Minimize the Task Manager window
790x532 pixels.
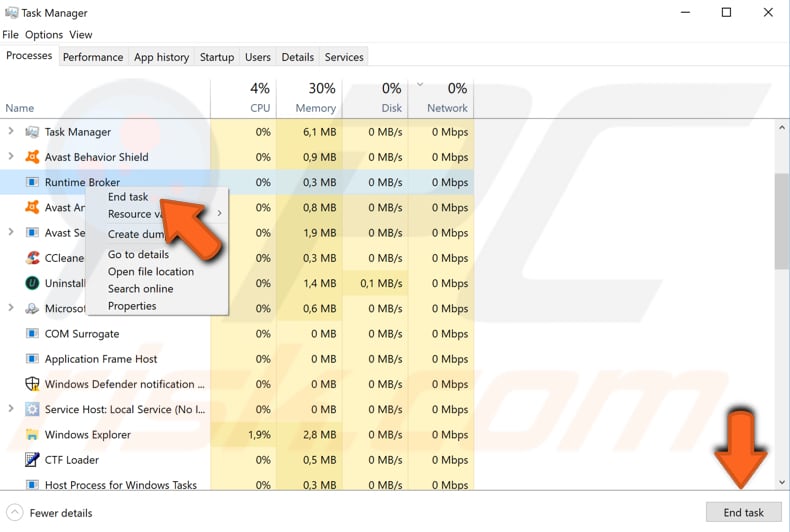[685, 12]
